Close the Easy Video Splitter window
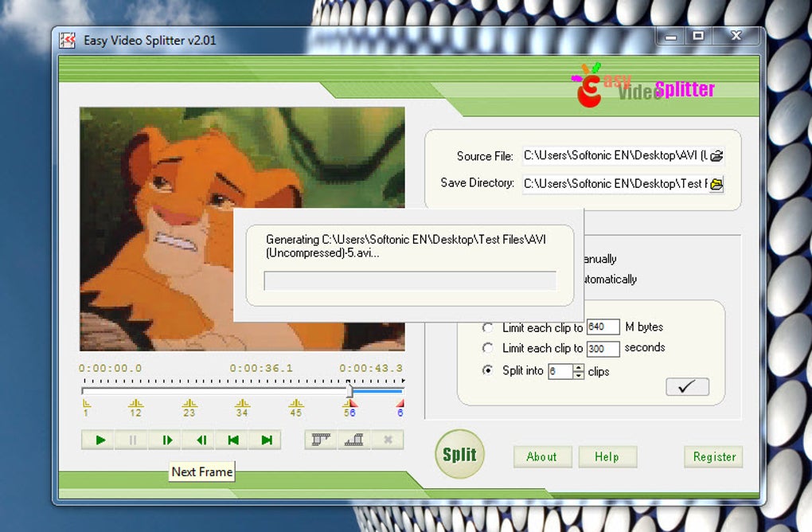812x532 pixels. tap(736, 37)
